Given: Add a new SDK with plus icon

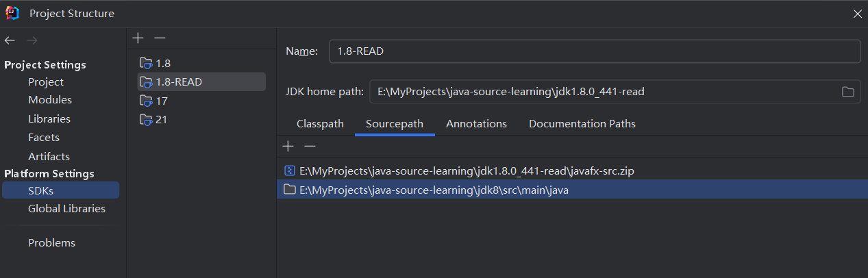Looking at the screenshot, I should pyautogui.click(x=138, y=38).
